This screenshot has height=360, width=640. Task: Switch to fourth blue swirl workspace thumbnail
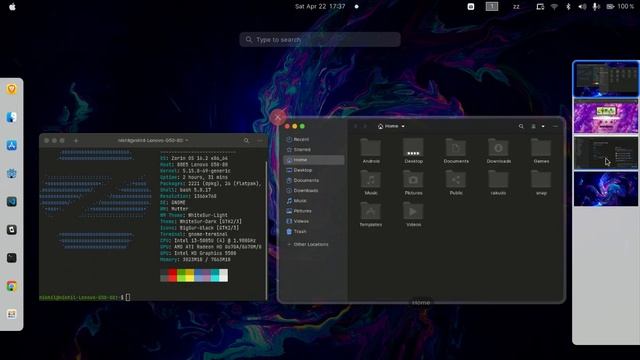pyautogui.click(x=606, y=189)
